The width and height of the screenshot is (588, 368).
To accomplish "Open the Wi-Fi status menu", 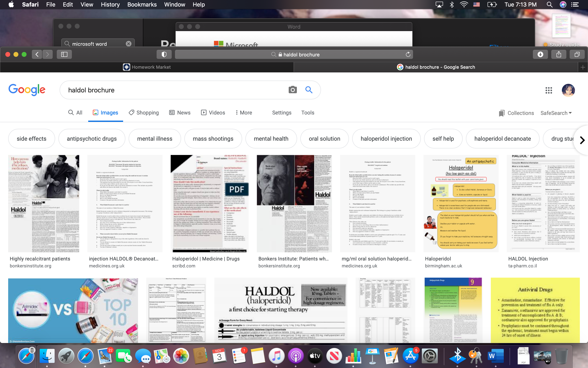I will tap(464, 4).
